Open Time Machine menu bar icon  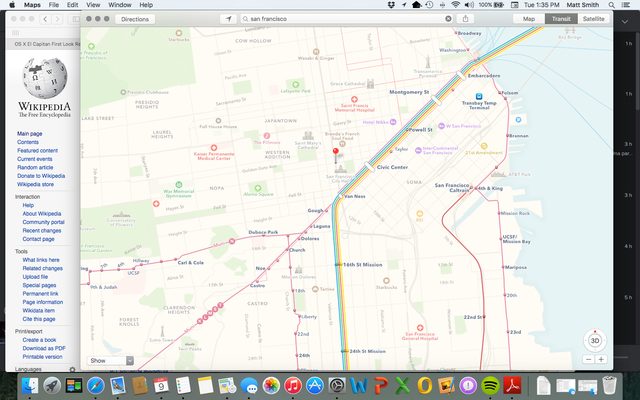429,5
